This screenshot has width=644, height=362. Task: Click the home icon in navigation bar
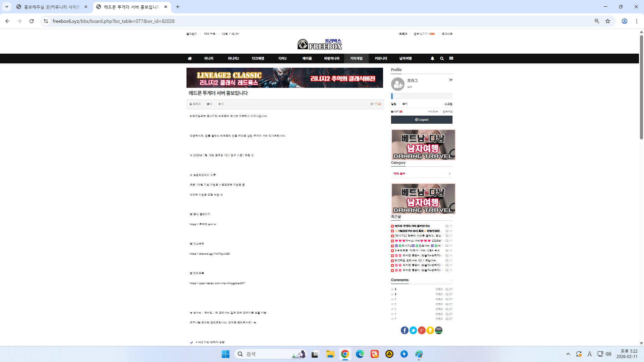click(190, 58)
